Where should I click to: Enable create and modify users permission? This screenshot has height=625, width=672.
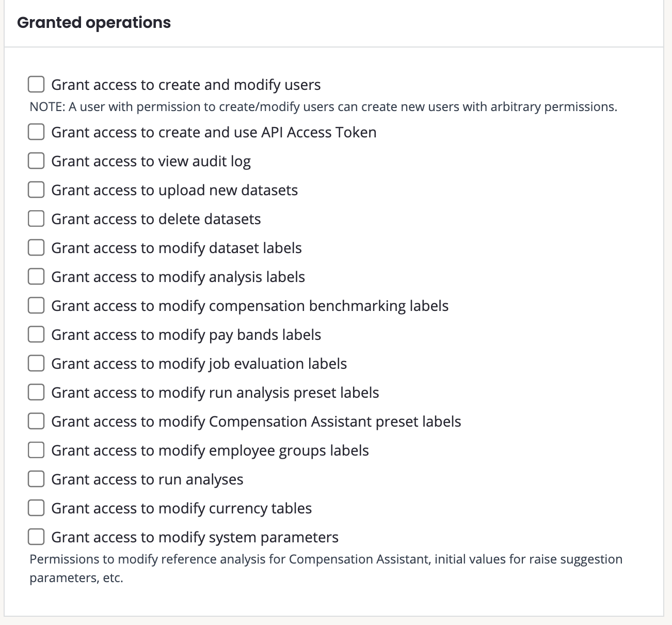(x=36, y=84)
